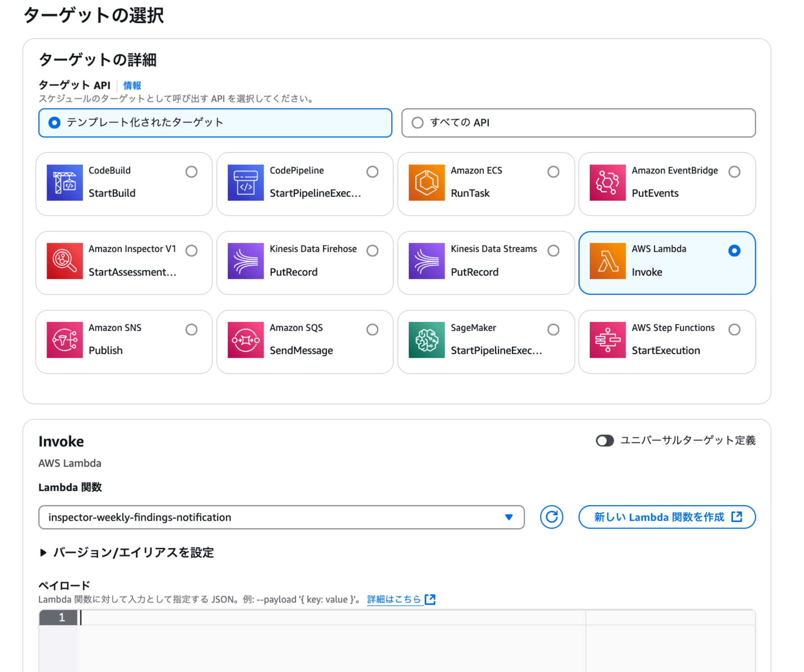Expand バージョン/エイリアスを設定 section

pyautogui.click(x=127, y=553)
